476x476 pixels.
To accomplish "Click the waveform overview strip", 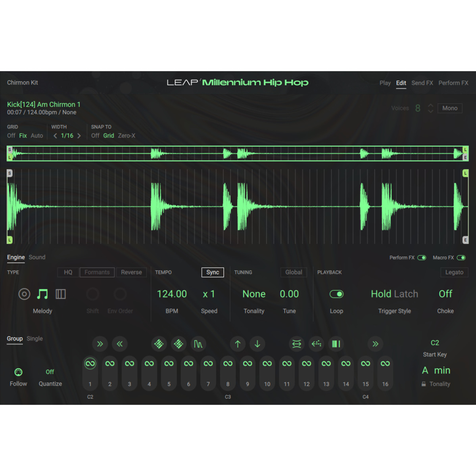I will (x=238, y=154).
